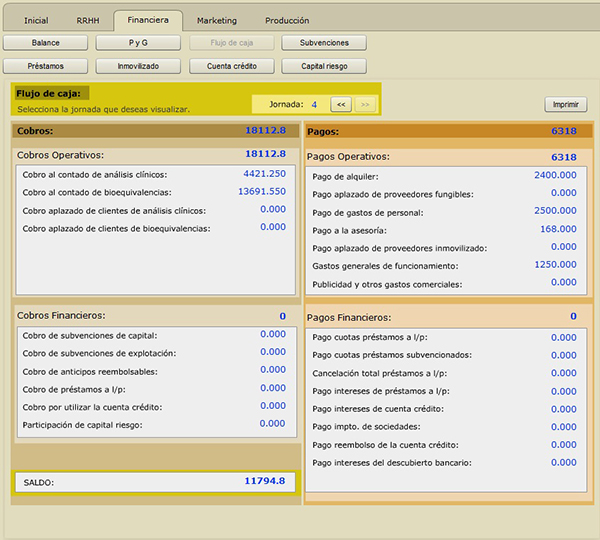Select value 4421.250 for análisis clínicos
This screenshot has width=600, height=540.
click(264, 174)
